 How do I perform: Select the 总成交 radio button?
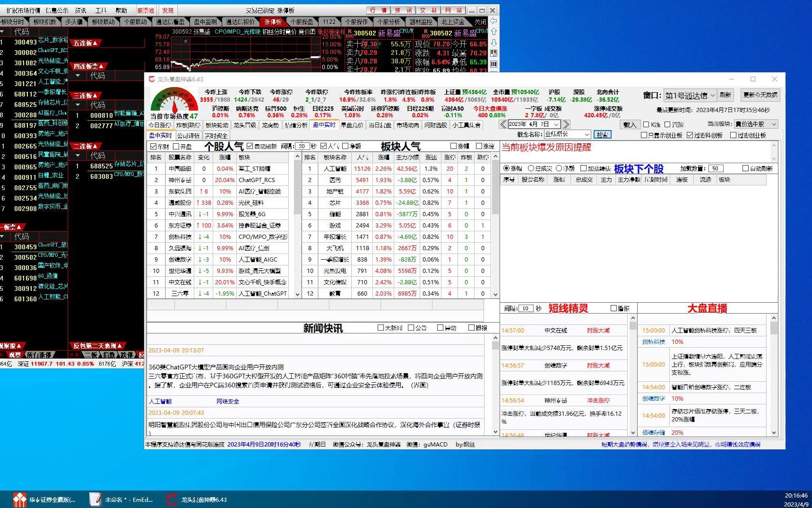531,168
